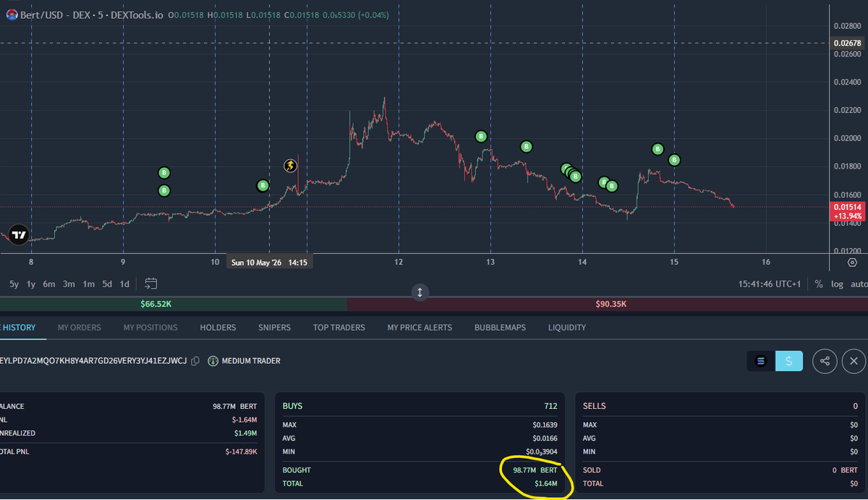Image resolution: width=868 pixels, height=500 pixels.
Task: Switch amounts to USD dollar denomination
Action: pos(789,361)
